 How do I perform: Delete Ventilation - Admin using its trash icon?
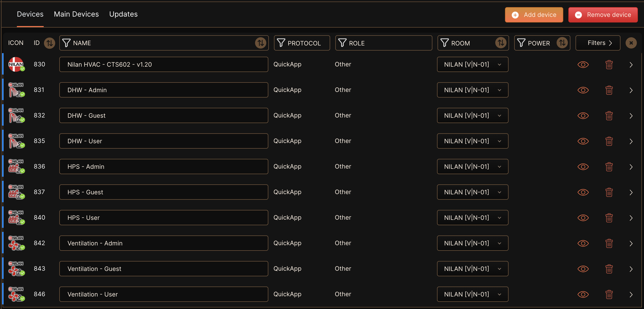(609, 243)
